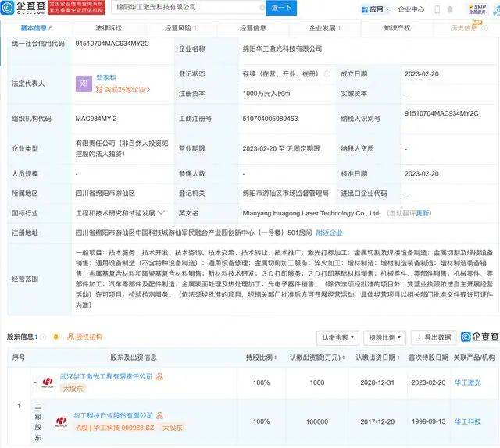Switch to the 法律诉讼 tab
The width and height of the screenshot is (500, 448).
109,28
